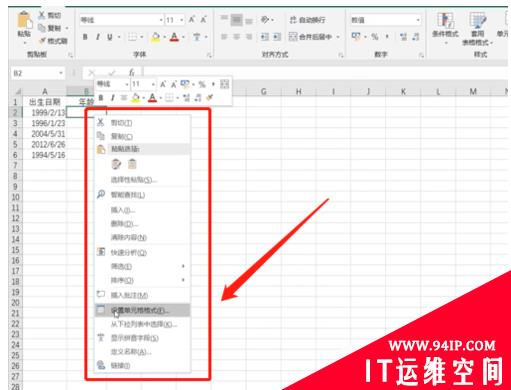The height and width of the screenshot is (390, 511).
Task: Open the font name dropdown in ribbon
Action: pos(122,20)
